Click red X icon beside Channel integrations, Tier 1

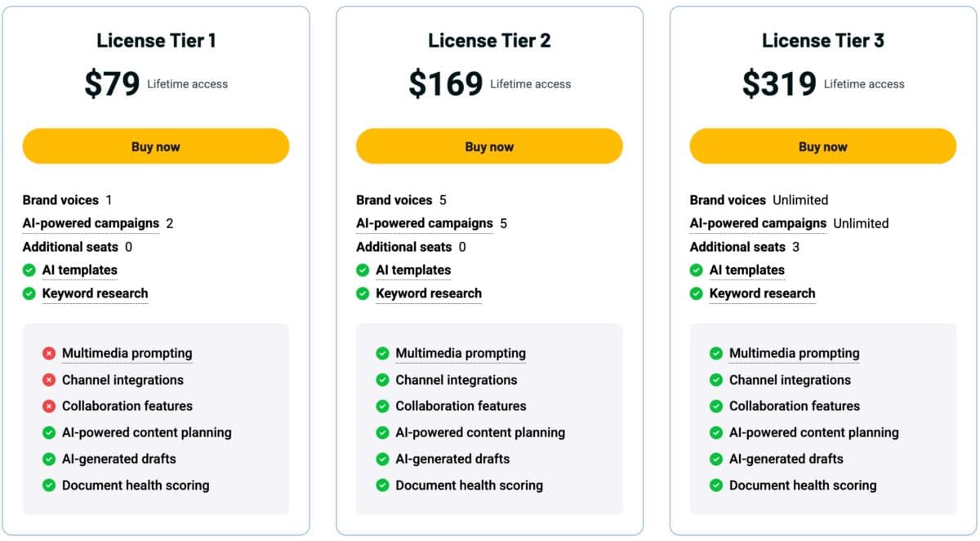(x=49, y=380)
